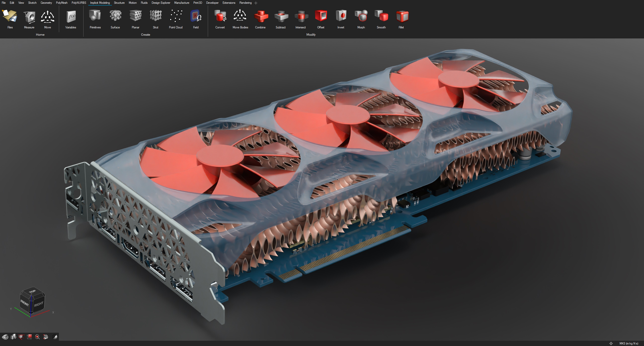Viewport: 644px width, 346px height.
Task: Click the Morph tool icon
Action: click(x=361, y=16)
